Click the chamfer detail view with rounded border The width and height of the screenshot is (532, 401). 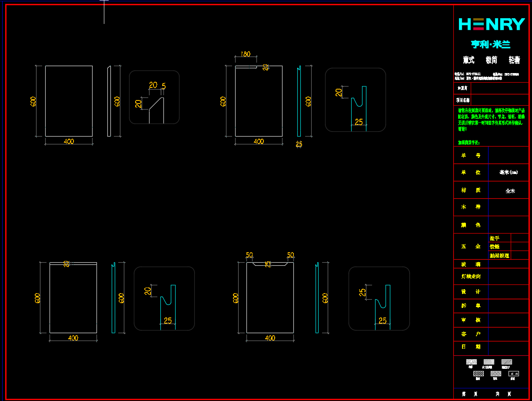pos(154,97)
